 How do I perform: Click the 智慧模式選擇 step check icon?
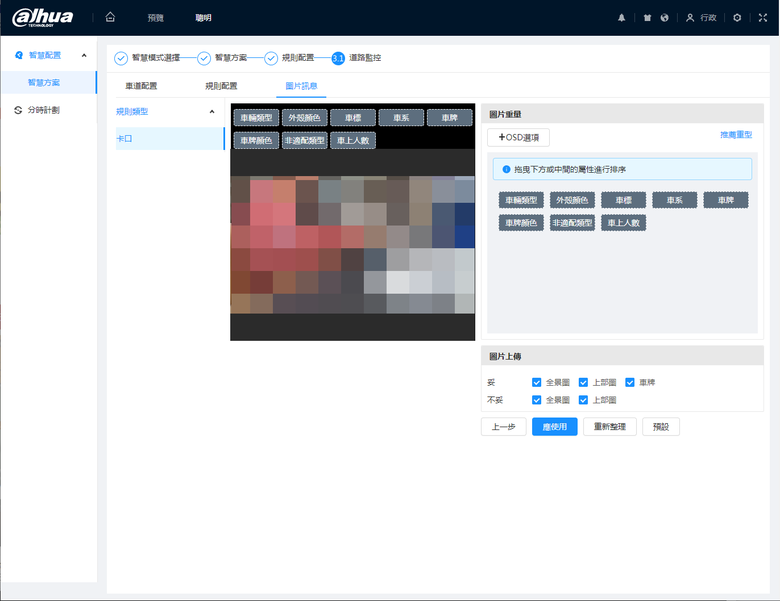pyautogui.click(x=121, y=58)
